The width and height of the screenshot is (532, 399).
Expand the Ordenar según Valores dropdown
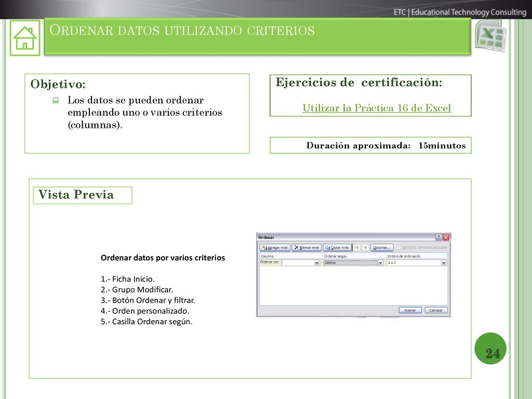click(x=380, y=263)
